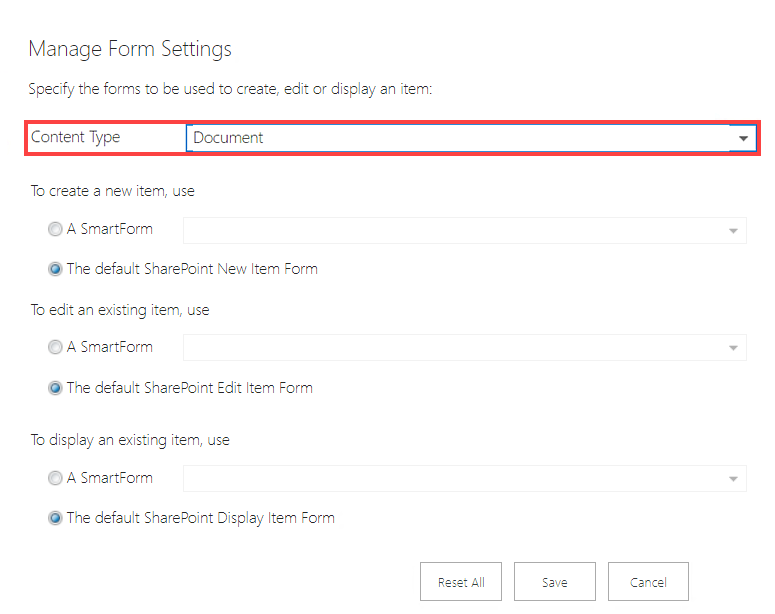Click the Content Type label

coord(76,137)
